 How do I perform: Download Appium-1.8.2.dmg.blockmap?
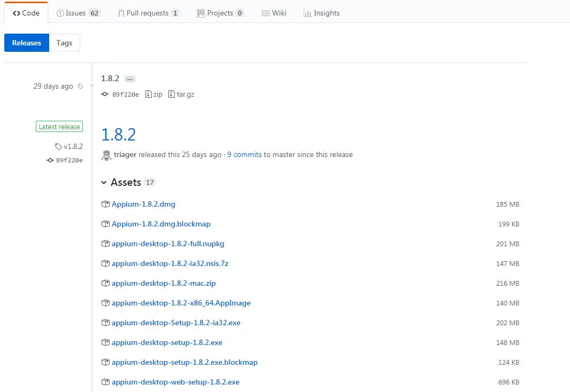[x=161, y=224]
